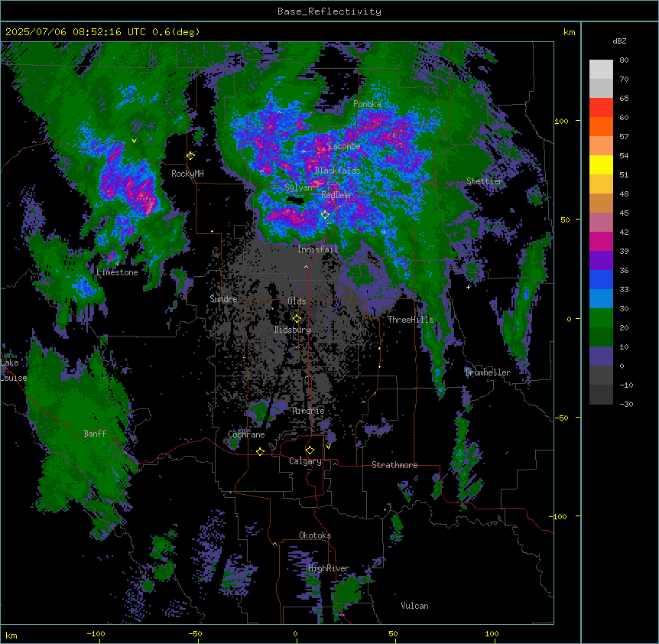
Task: Click the Ponoka city label
Action: point(367,104)
